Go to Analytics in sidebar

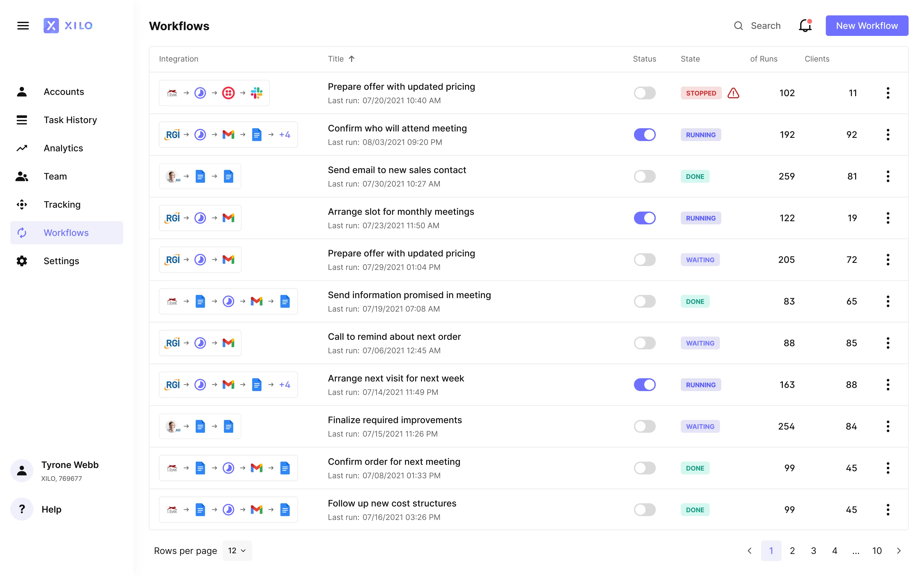(x=63, y=148)
